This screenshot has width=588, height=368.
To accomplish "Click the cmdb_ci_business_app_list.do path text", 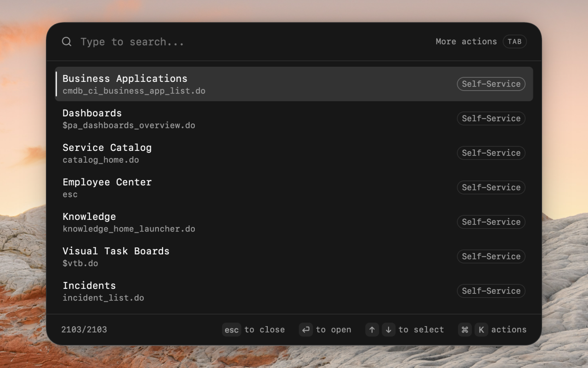I will tap(134, 91).
